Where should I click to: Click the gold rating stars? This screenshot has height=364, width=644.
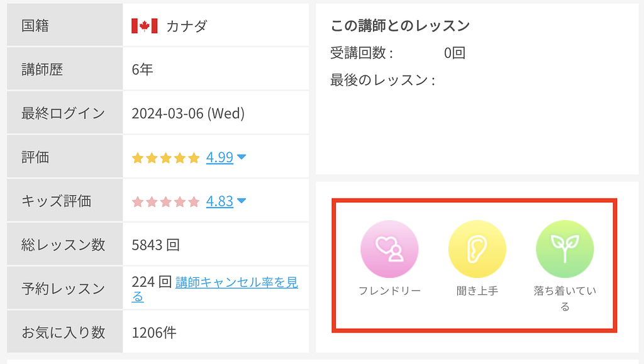[165, 158]
